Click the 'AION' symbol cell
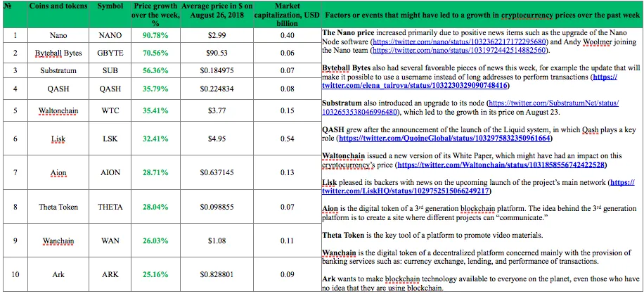644x294 pixels. pyautogui.click(x=110, y=172)
